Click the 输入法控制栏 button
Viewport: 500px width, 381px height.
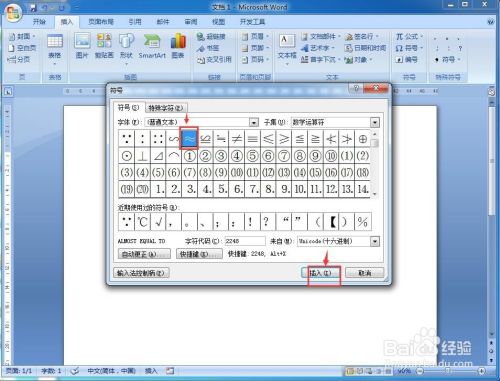pos(141,273)
